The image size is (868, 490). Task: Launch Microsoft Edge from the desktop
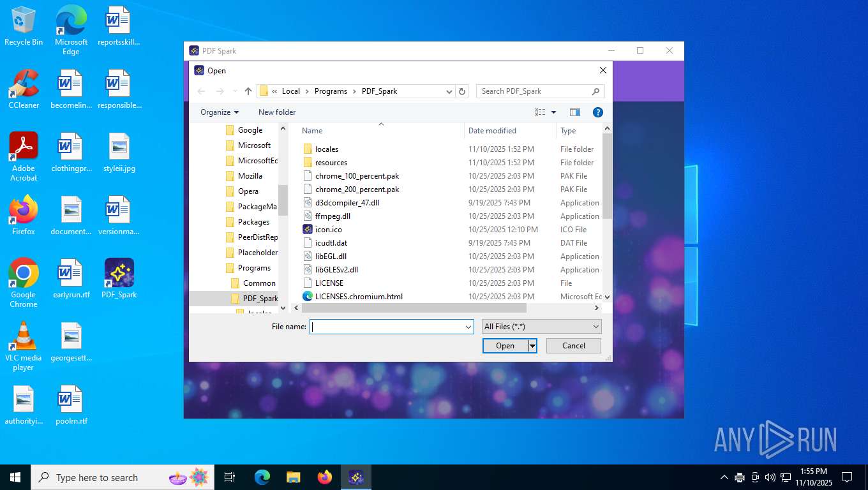pos(71,31)
